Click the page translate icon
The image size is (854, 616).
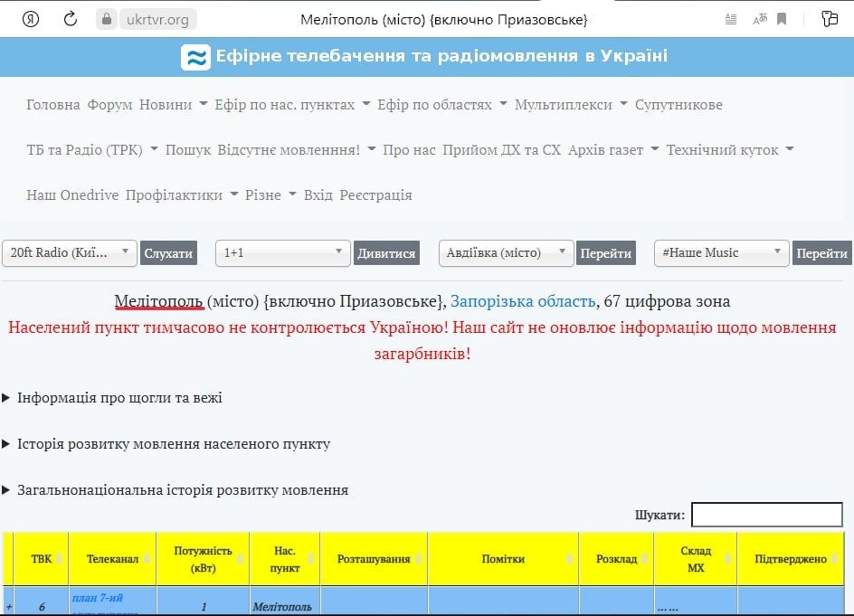point(760,20)
